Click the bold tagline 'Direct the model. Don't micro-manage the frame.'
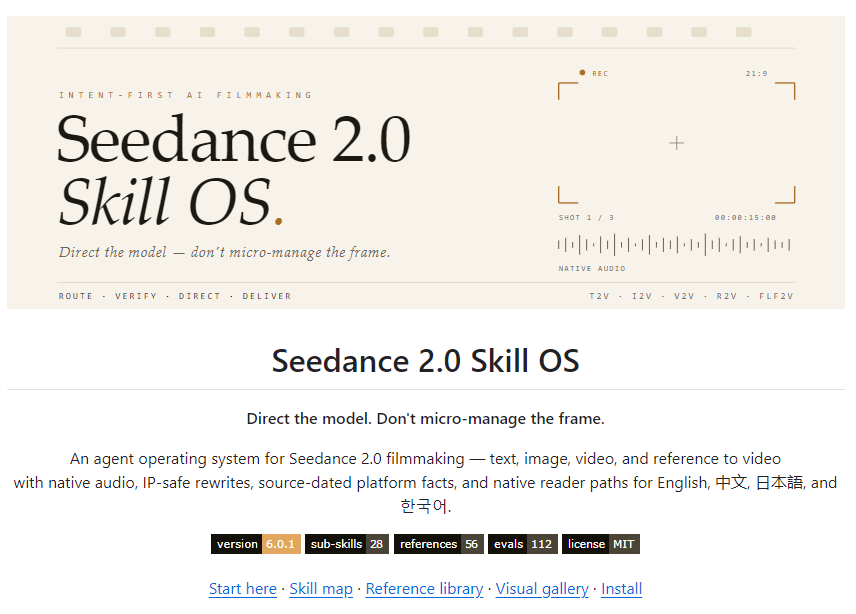This screenshot has height=614, width=856. pos(426,419)
